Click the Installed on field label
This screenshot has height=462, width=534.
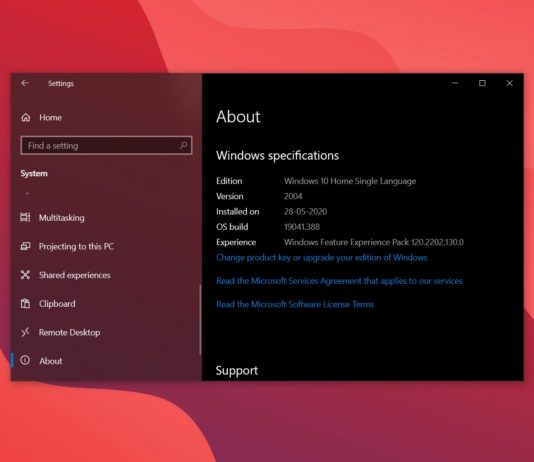tap(238, 211)
